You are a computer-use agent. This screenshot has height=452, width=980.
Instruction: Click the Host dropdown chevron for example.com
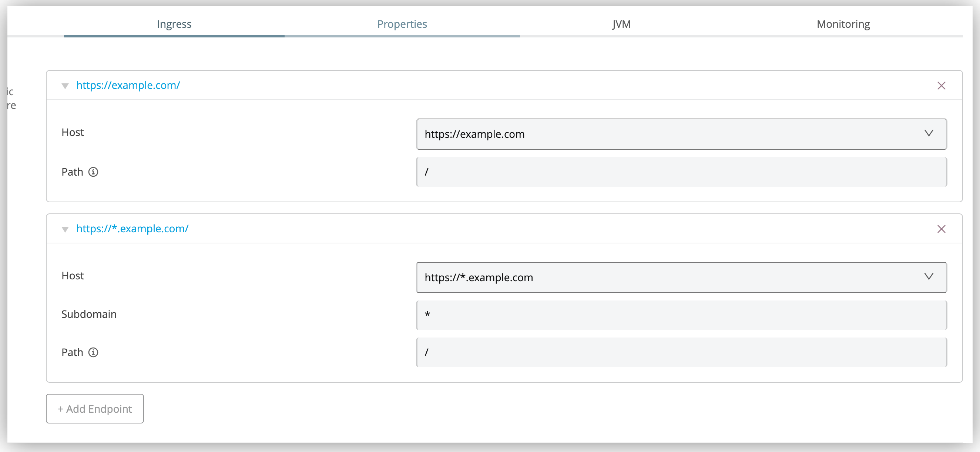point(929,133)
